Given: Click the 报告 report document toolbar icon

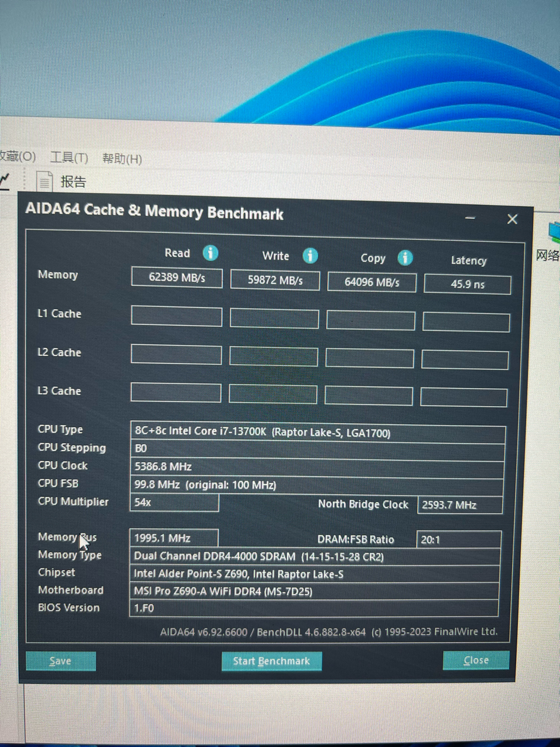Looking at the screenshot, I should [45, 181].
